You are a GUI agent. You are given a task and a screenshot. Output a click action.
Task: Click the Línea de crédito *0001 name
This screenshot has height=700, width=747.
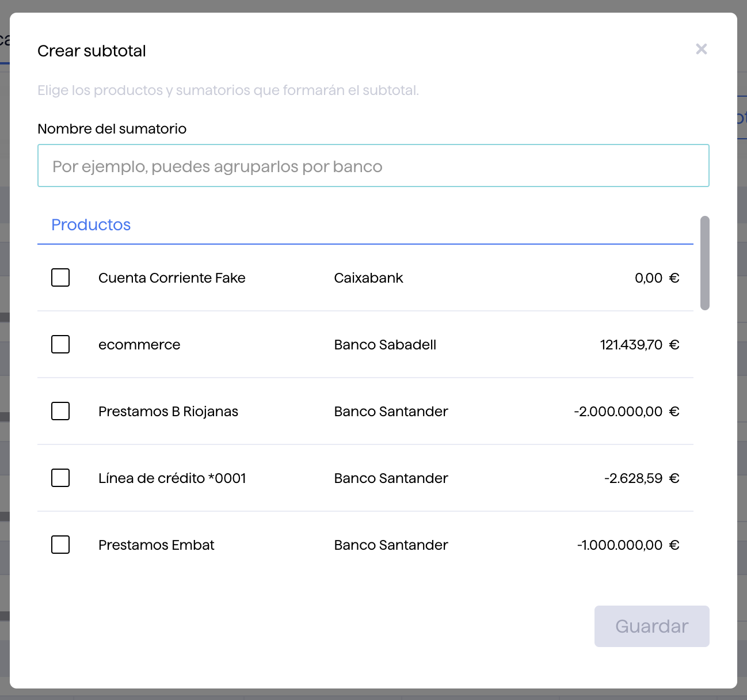tap(172, 478)
